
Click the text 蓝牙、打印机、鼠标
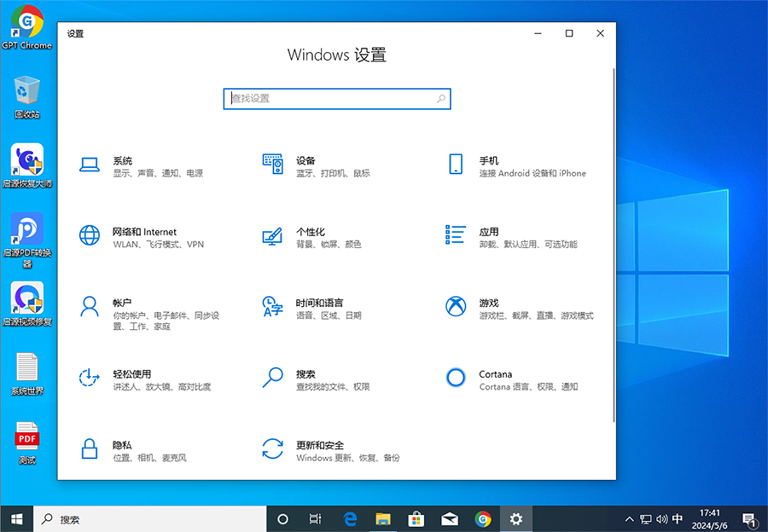[x=333, y=173]
